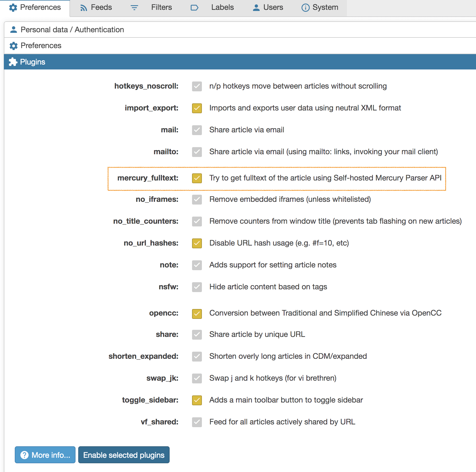Uncheck the opencc plugin checkbox
The height and width of the screenshot is (472, 476).
click(x=197, y=314)
